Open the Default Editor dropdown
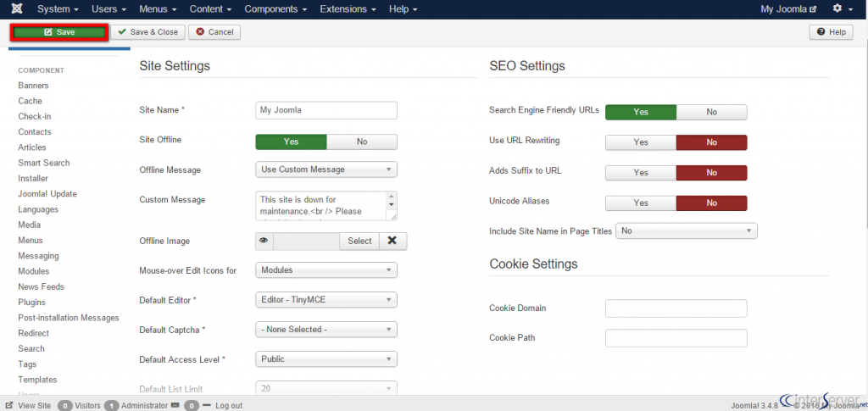 click(326, 300)
